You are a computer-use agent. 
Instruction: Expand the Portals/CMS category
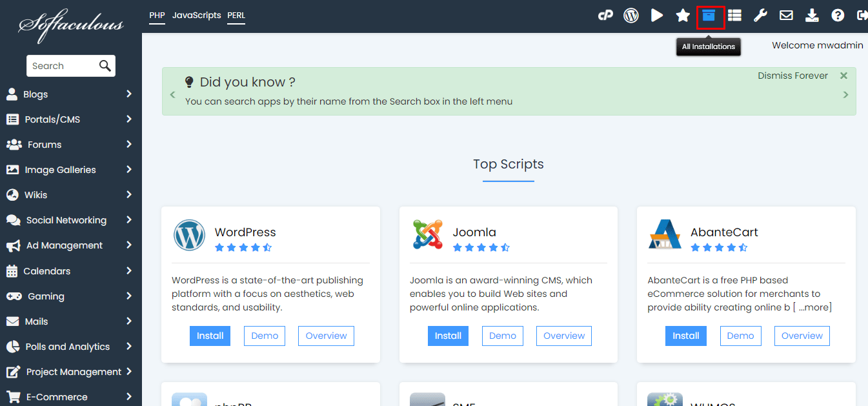(x=129, y=119)
